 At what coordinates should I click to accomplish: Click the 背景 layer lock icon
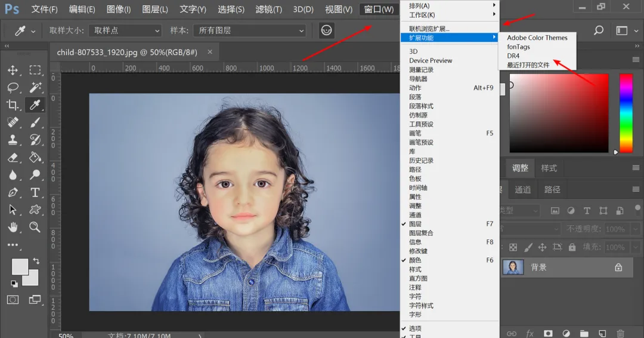click(x=618, y=268)
